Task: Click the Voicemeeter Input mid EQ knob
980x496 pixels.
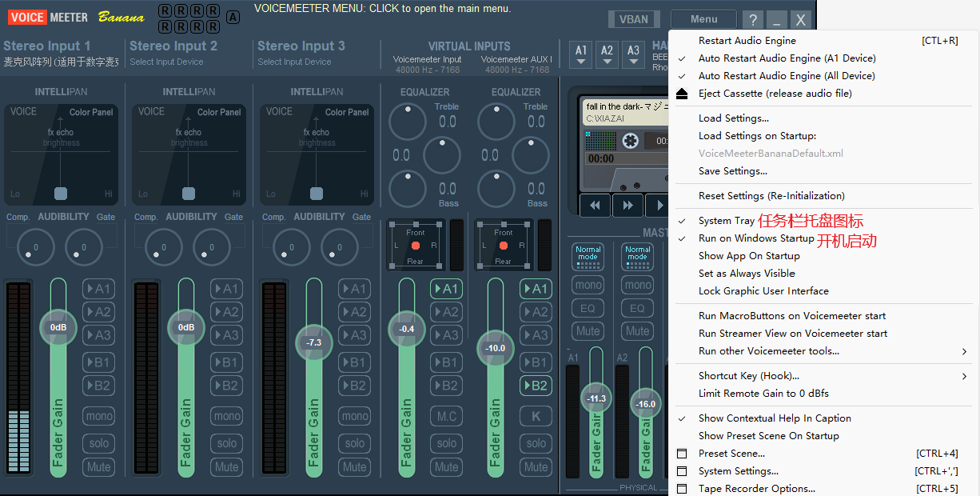Action: tap(442, 155)
